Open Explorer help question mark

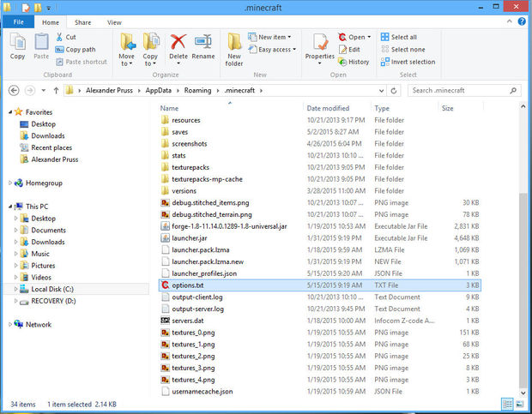pos(522,21)
